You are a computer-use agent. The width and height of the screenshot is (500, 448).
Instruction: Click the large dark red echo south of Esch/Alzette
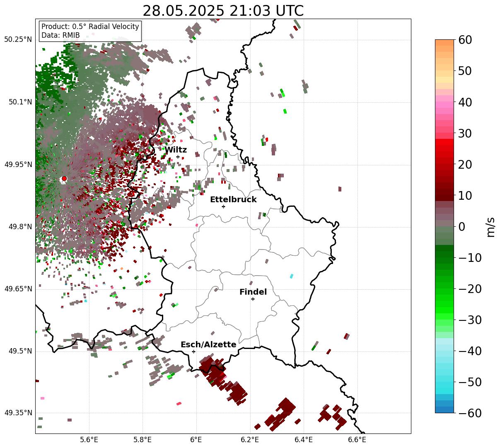click(x=213, y=370)
